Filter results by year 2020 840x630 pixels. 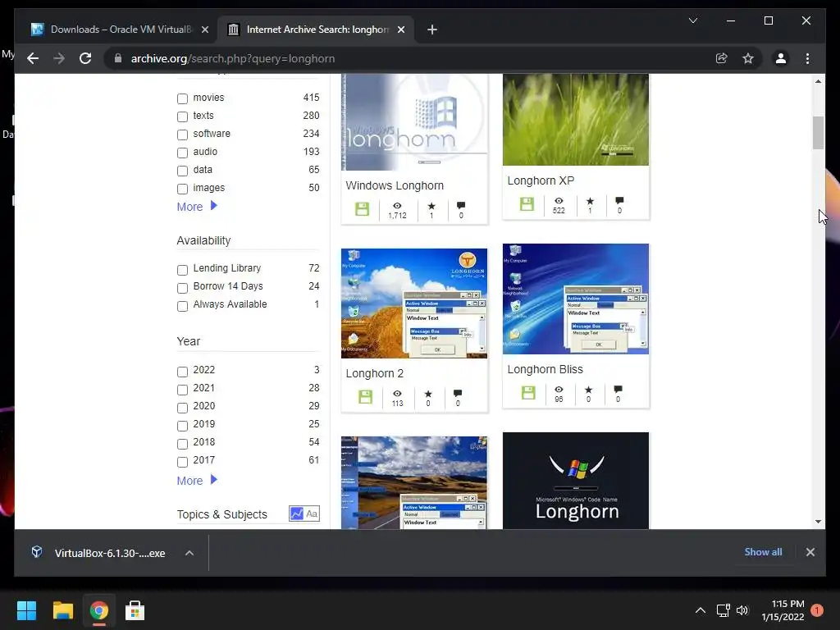click(x=182, y=408)
